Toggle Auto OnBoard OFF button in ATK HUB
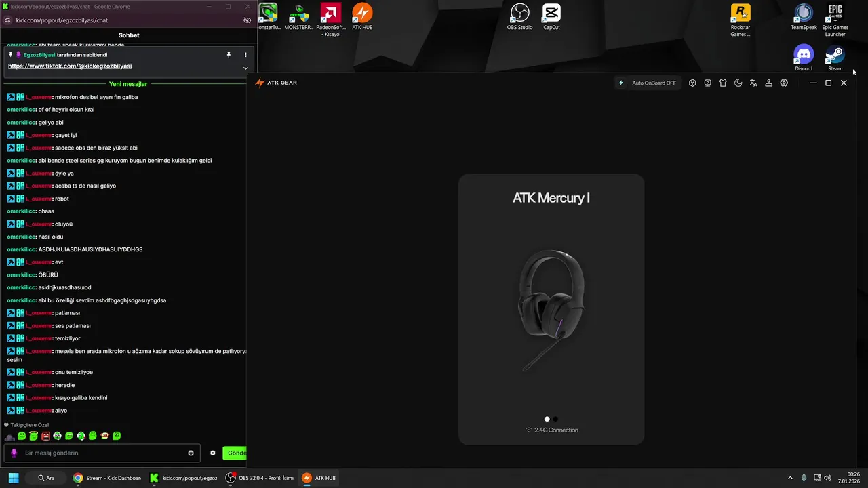This screenshot has height=488, width=868. [x=647, y=83]
